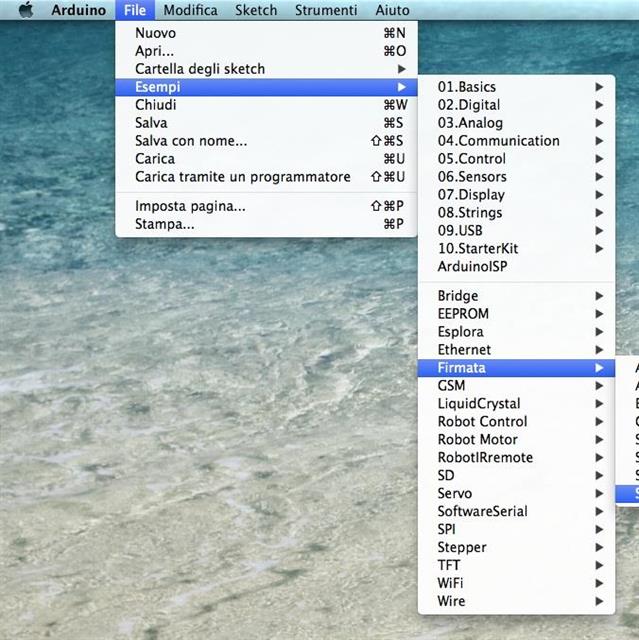Screen dimensions: 639x640
Task: Expand the 01.Basics examples submenu
Action: [466, 87]
